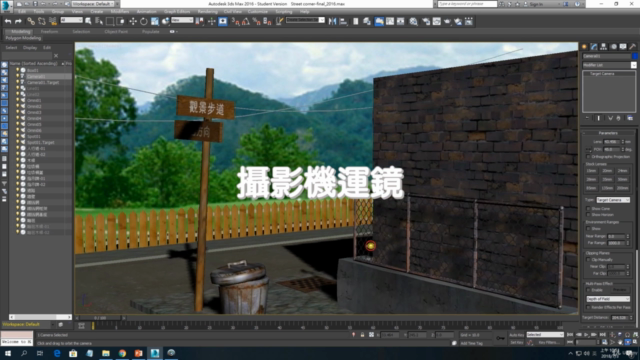Select the Unlink Selection tool
The width and height of the screenshot is (640, 360).
[x=42, y=21]
